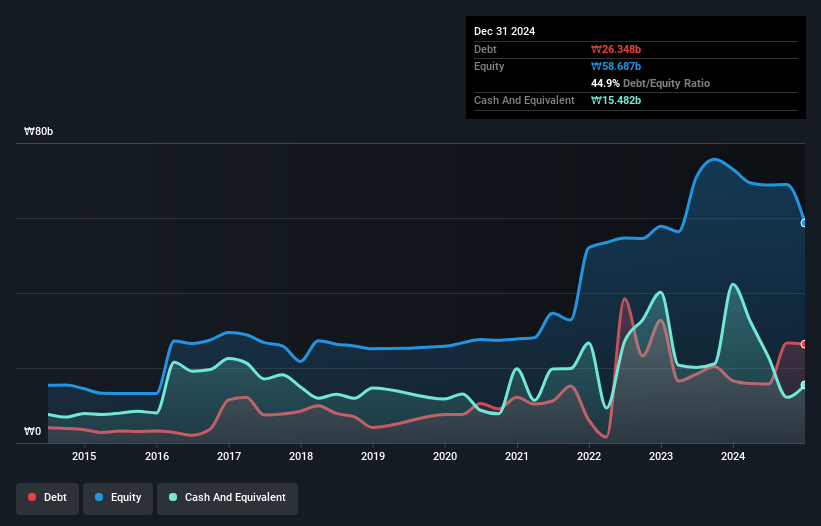The width and height of the screenshot is (821, 526).
Task: Click the red Debt endpoint marker
Action: coord(804,344)
